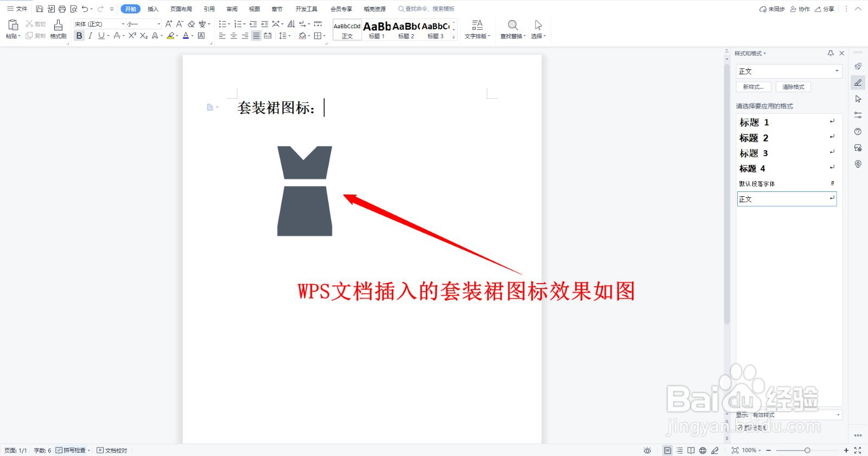Click the distributed alignment icon
This screenshot has height=456, width=868.
[267, 36]
